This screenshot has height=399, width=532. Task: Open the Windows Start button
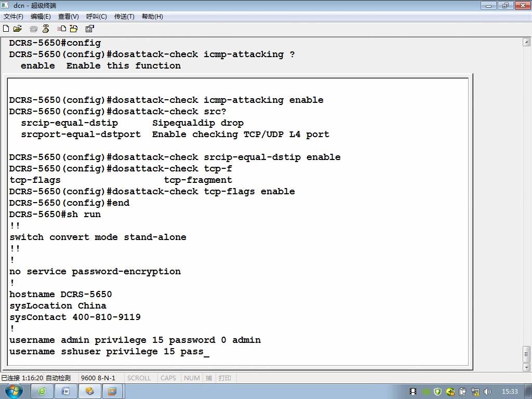pyautogui.click(x=14, y=391)
